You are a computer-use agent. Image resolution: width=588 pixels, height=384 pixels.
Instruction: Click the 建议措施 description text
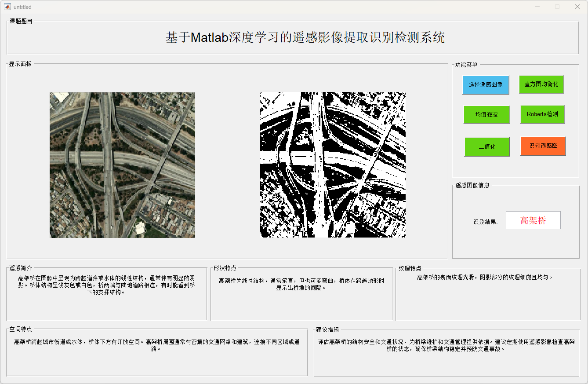coord(446,345)
